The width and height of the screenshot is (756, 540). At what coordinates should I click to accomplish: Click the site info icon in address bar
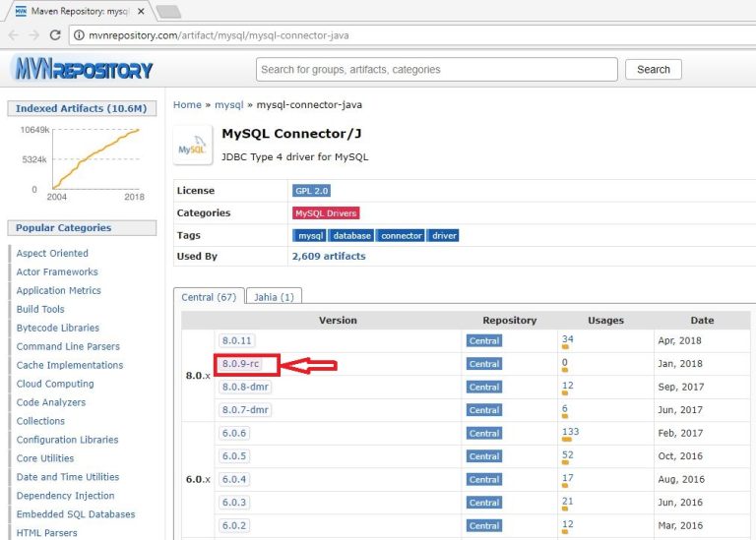pyautogui.click(x=79, y=35)
